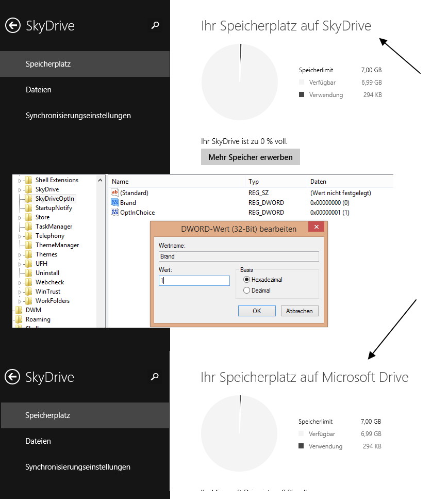The width and height of the screenshot is (448, 499).
Task: Select the Themes registry key label
Action: [46, 254]
